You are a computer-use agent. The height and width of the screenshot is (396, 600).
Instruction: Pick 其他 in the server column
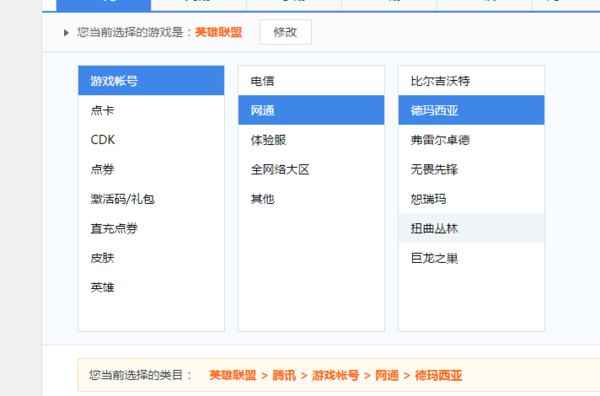pos(311,199)
